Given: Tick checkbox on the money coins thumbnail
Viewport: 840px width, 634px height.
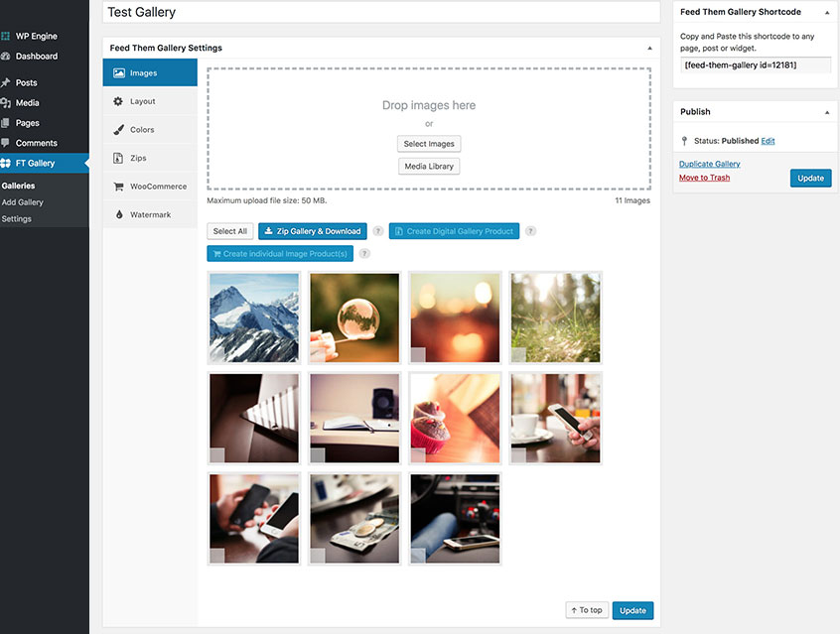Looking at the screenshot, I should pyautogui.click(x=318, y=556).
